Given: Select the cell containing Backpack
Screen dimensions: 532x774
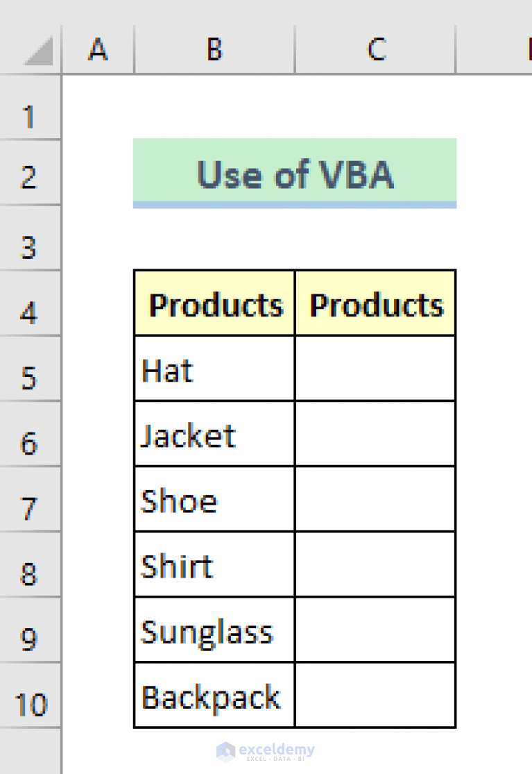Looking at the screenshot, I should 213,698.
